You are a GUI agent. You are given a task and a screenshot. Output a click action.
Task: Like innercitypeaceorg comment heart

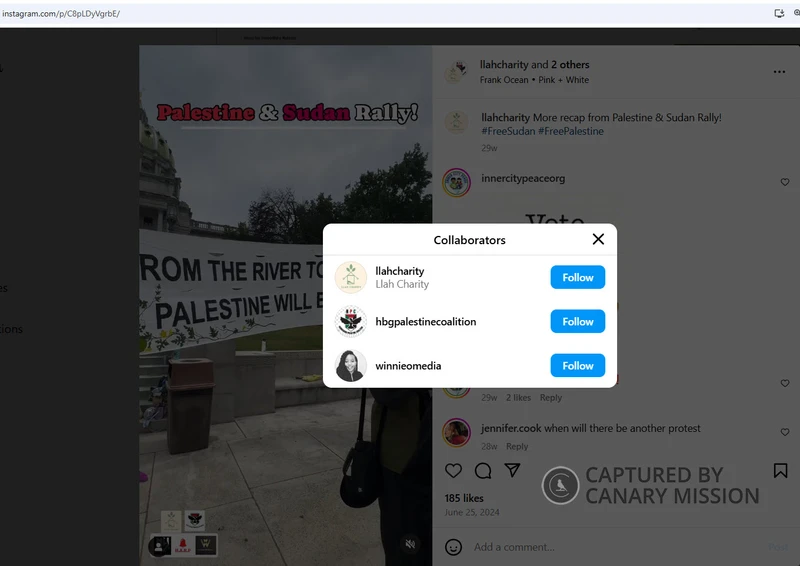click(x=785, y=182)
